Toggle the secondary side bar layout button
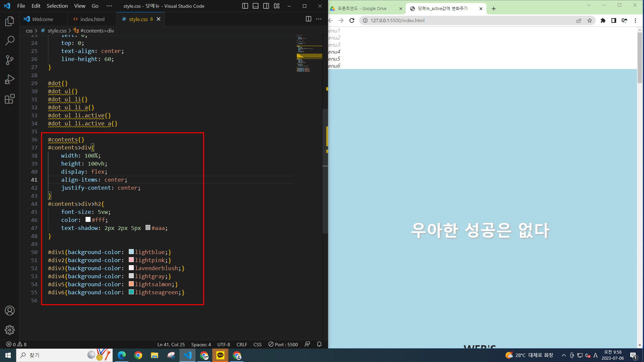This screenshot has width=644, height=362. pyautogui.click(x=266, y=6)
